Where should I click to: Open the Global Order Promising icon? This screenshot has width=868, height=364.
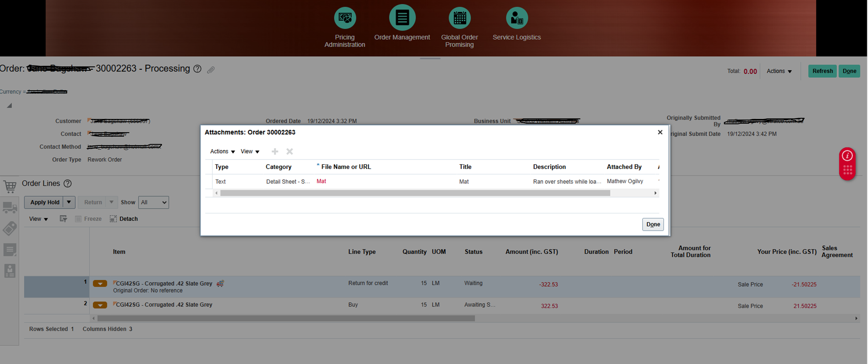click(x=460, y=18)
